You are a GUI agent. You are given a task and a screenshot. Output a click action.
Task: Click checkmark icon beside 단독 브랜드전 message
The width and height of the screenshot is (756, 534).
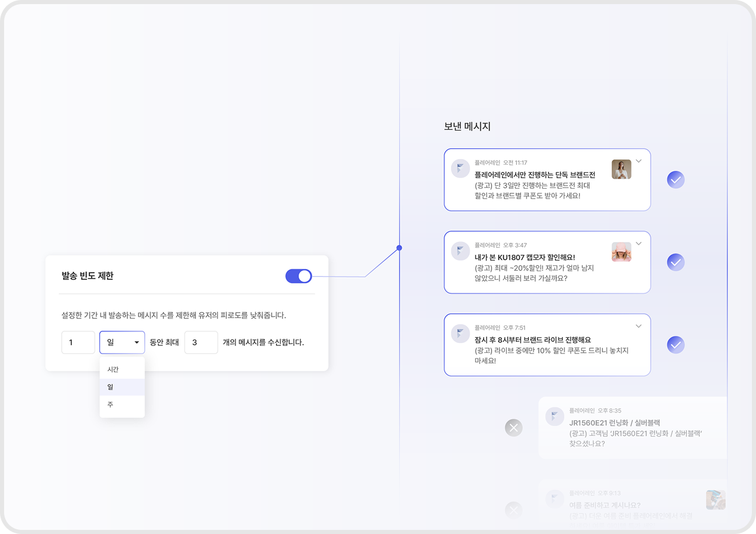tap(675, 180)
